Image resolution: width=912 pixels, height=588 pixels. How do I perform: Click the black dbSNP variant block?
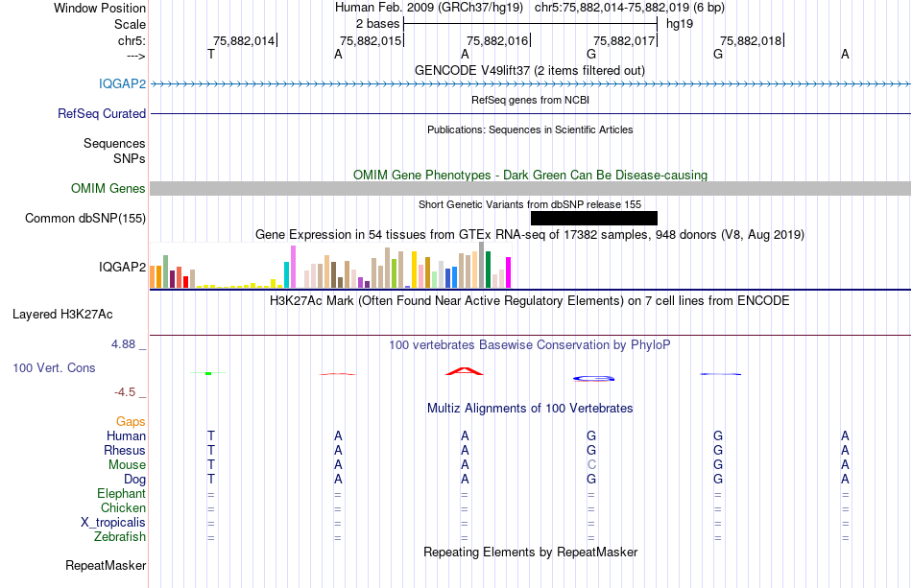(594, 218)
